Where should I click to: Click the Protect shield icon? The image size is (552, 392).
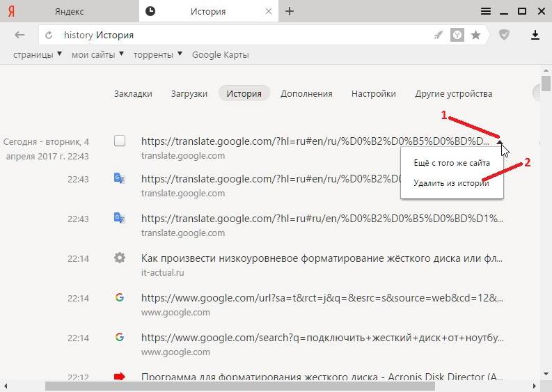(505, 35)
